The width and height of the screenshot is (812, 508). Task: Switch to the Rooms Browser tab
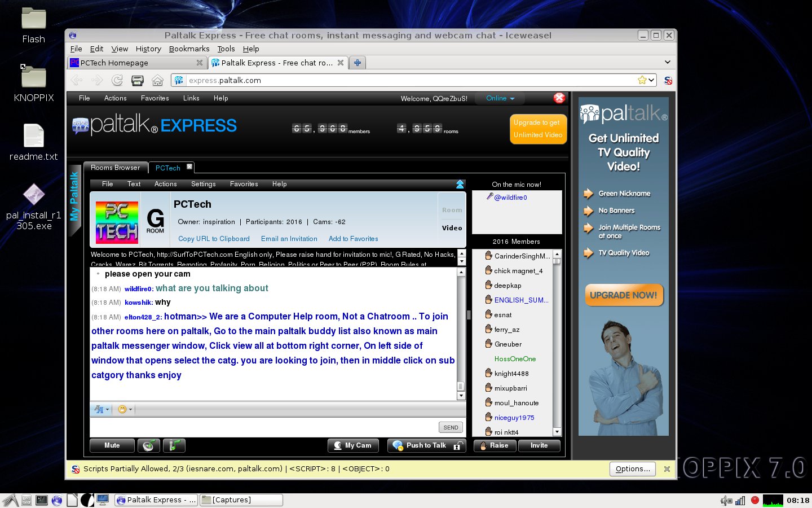pyautogui.click(x=116, y=168)
